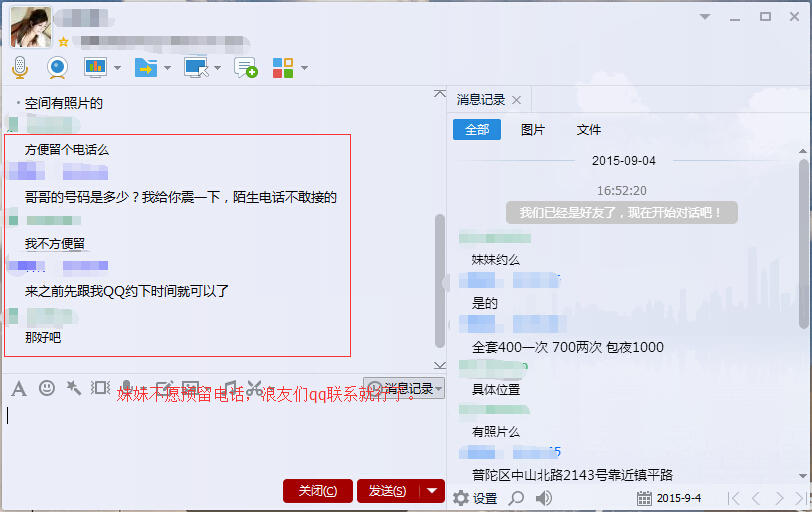
Task: Click the create discussion group icon
Action: (245, 67)
